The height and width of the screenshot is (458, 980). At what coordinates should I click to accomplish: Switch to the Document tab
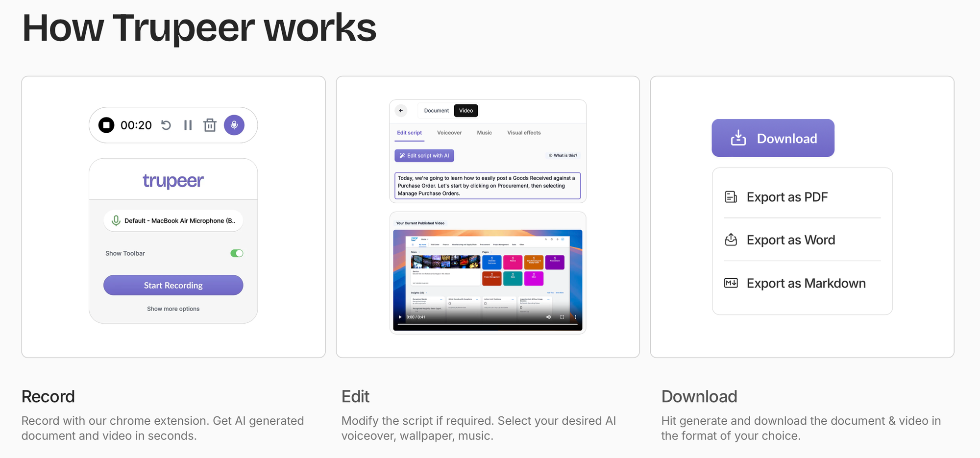pyautogui.click(x=436, y=111)
